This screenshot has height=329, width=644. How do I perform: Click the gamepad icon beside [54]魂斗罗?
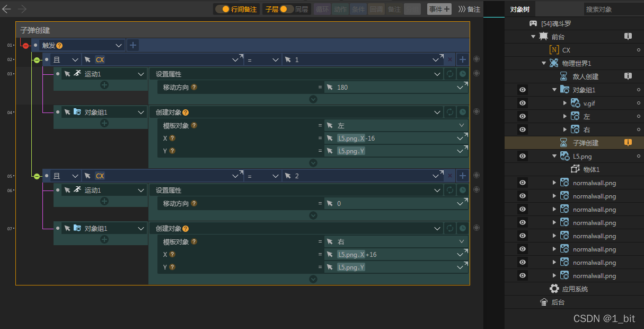pyautogui.click(x=533, y=24)
